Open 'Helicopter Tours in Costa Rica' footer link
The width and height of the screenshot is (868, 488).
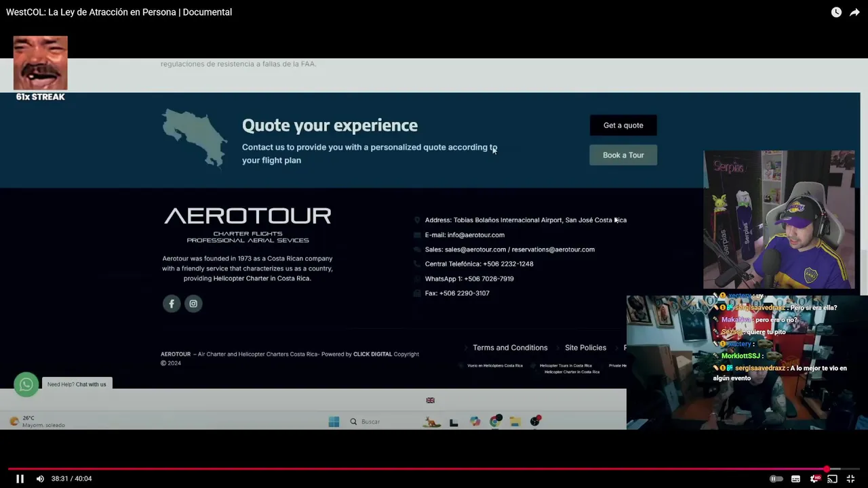[x=566, y=365]
